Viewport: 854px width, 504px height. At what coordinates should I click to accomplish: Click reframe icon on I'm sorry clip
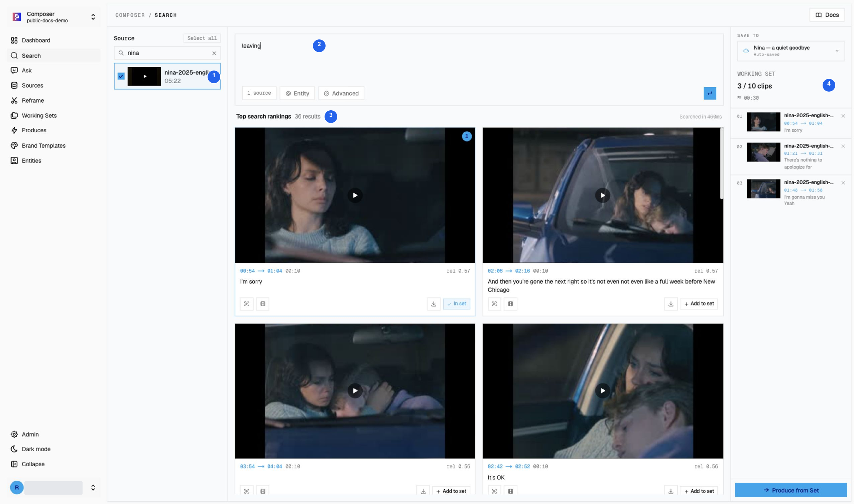pos(247,304)
